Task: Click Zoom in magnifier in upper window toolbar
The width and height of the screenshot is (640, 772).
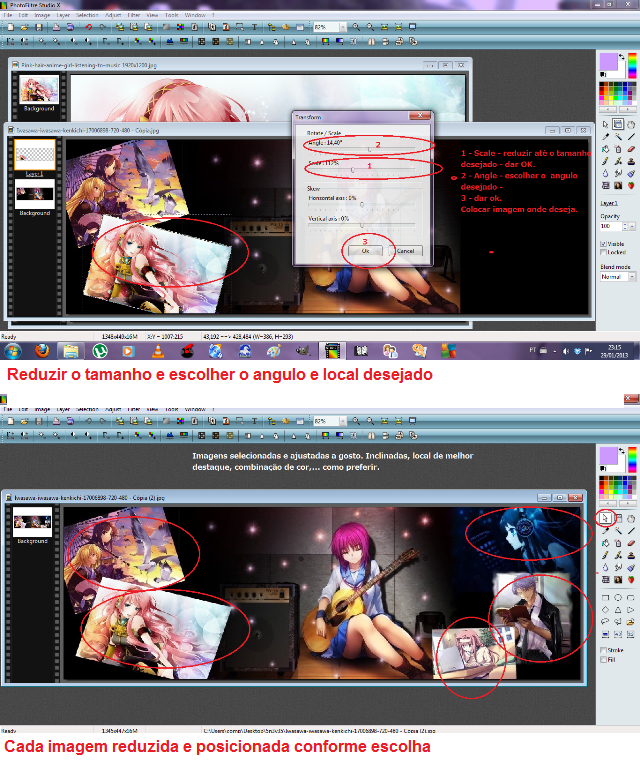Action: (x=356, y=27)
